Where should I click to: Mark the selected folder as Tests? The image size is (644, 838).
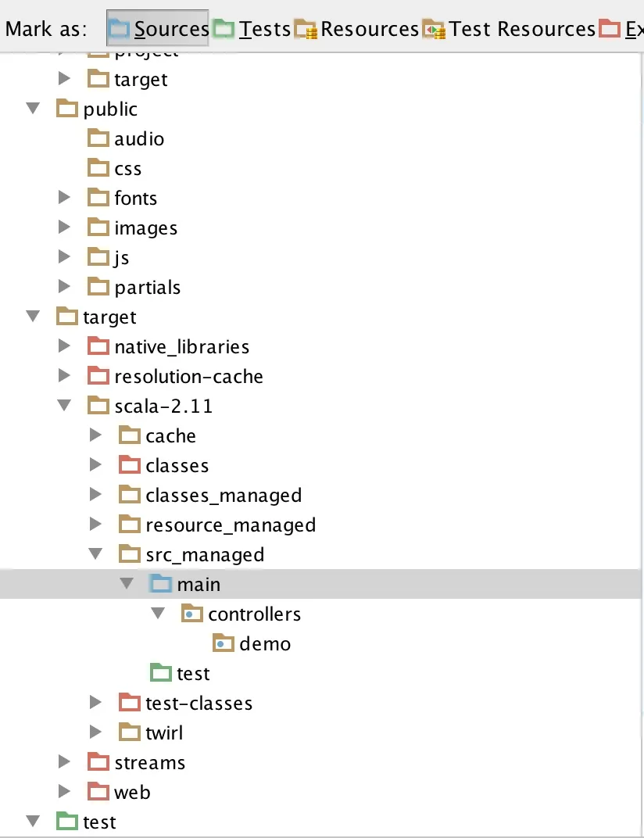coord(252,28)
